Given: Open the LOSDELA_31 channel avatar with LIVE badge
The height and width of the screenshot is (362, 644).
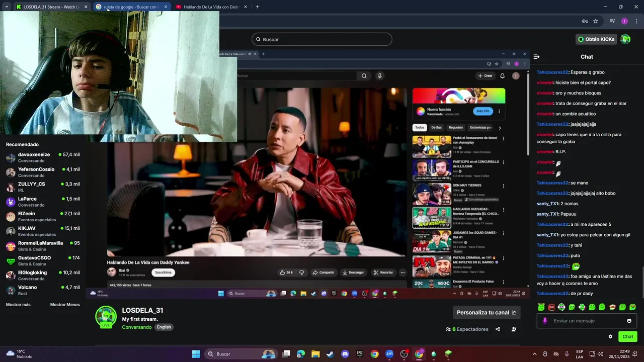Looking at the screenshot, I should tap(106, 317).
